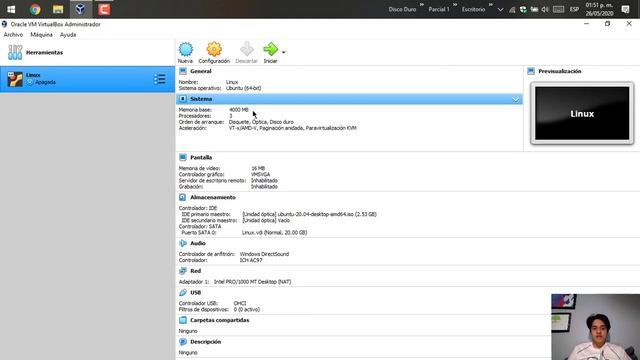
Task: Click the Nueva (new machine) icon
Action: coord(186,49)
